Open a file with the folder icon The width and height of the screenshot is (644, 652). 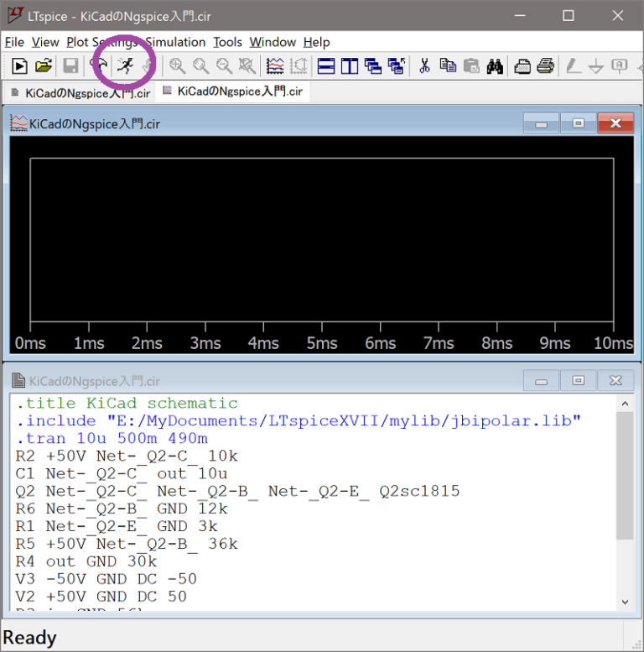coord(43,66)
